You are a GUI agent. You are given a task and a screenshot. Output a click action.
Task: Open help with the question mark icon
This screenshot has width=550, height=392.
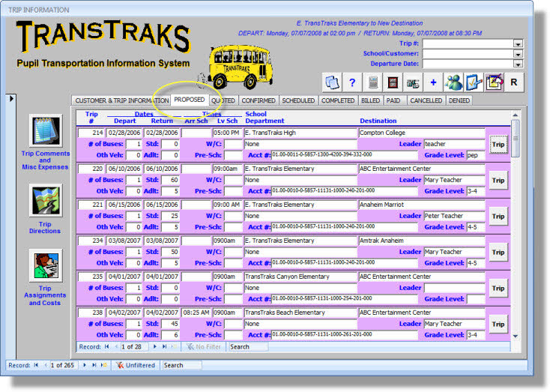pos(352,82)
